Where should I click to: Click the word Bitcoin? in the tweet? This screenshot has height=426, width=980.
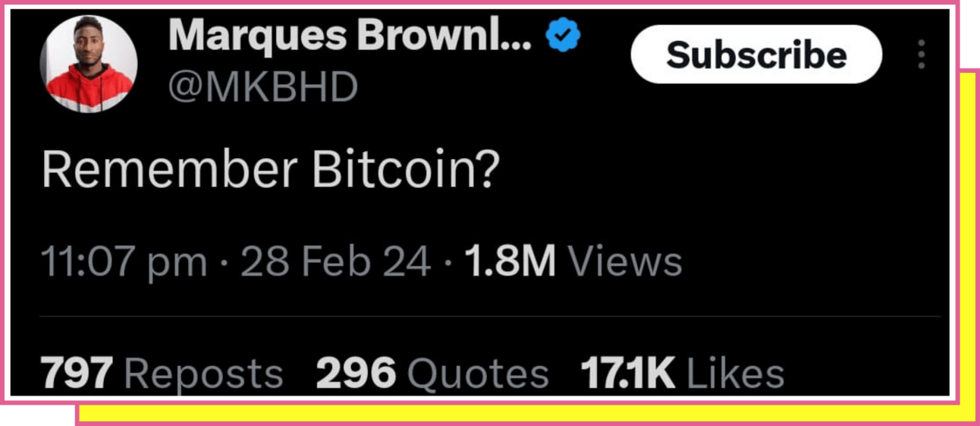pos(406,172)
